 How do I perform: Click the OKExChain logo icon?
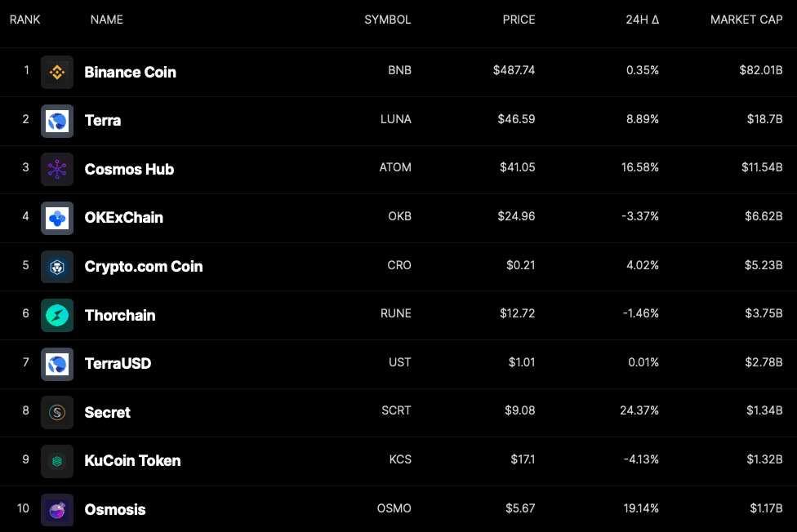(57, 218)
